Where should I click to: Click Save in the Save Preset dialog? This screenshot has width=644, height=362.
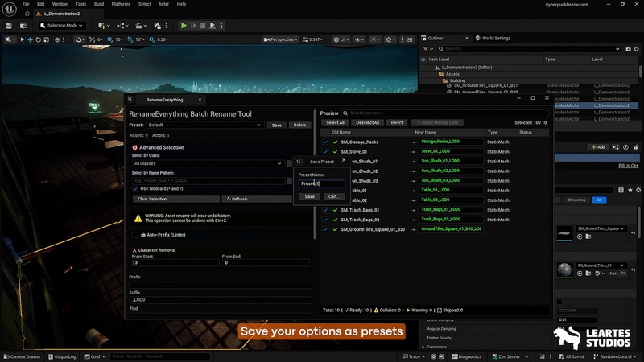point(309,196)
